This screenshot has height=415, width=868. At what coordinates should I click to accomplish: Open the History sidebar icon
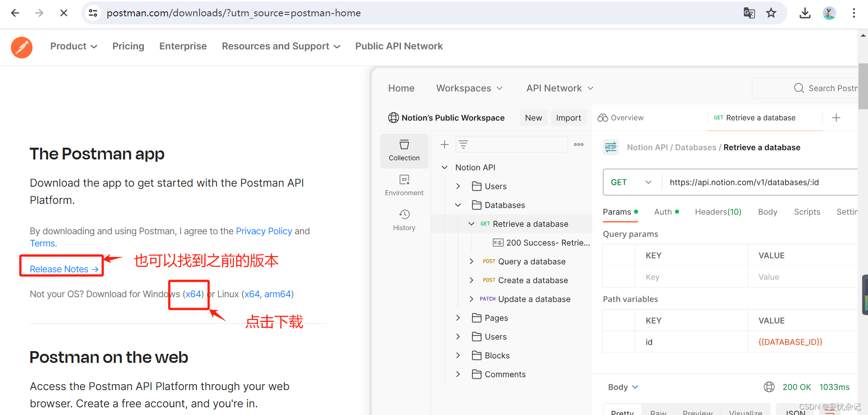404,220
